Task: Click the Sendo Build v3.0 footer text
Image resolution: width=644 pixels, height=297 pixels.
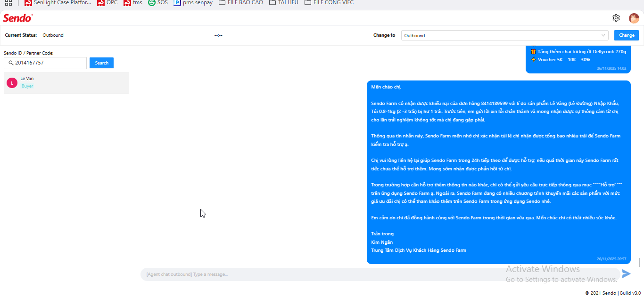Action: click(x=613, y=293)
